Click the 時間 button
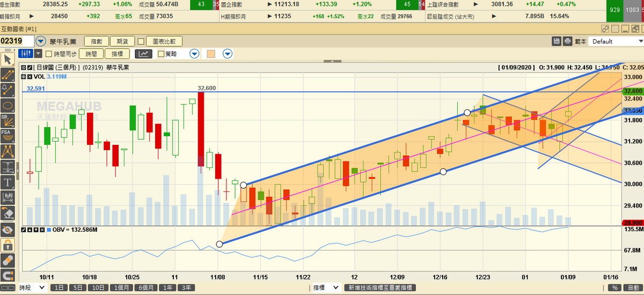 92,54
